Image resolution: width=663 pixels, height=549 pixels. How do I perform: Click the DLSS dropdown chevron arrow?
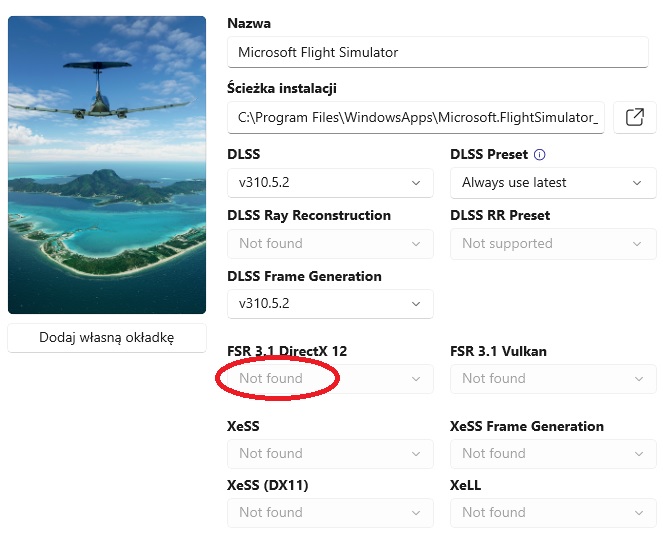coord(416,183)
